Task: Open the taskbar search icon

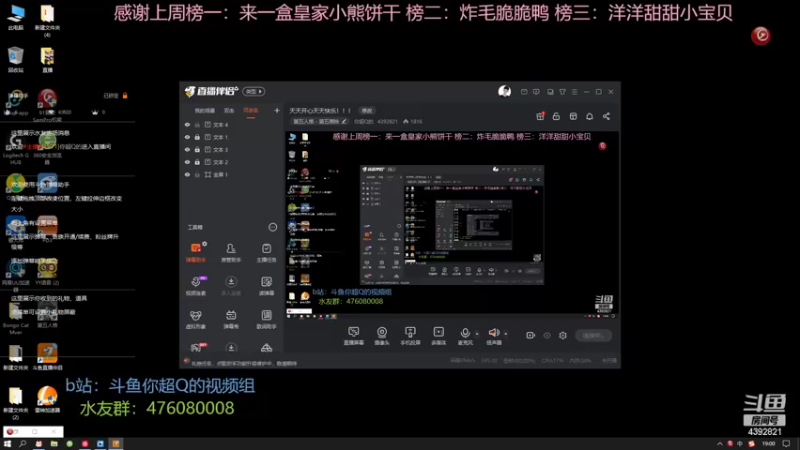Action: tap(22, 444)
